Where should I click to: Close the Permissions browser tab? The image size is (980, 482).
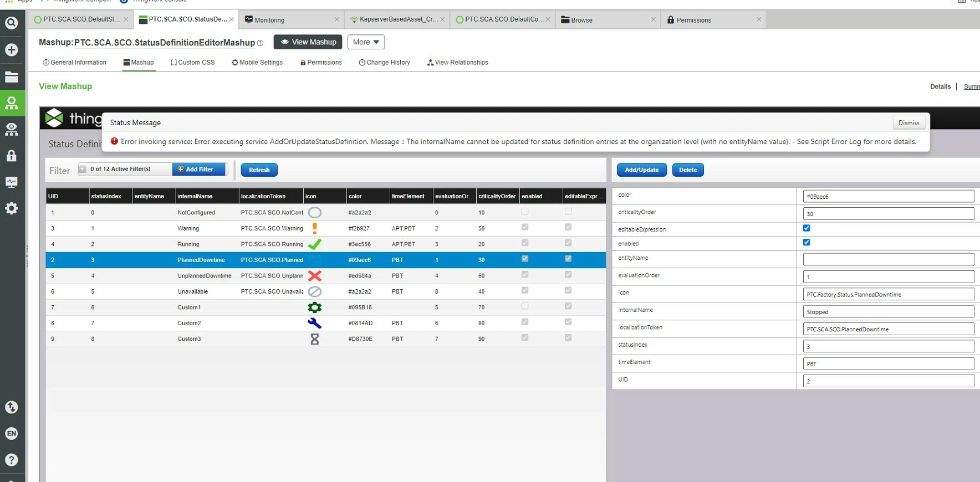pyautogui.click(x=759, y=19)
